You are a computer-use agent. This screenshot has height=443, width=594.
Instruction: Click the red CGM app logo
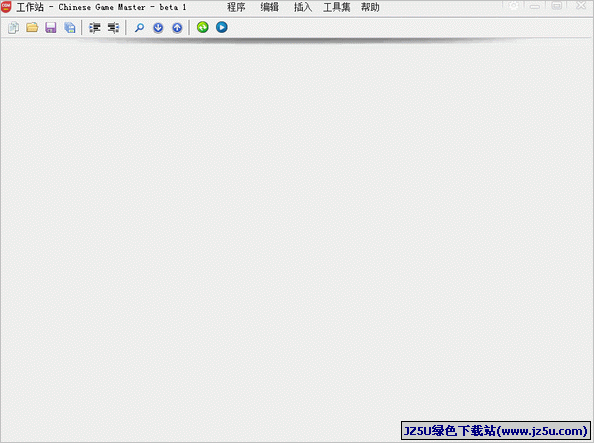pos(6,7)
